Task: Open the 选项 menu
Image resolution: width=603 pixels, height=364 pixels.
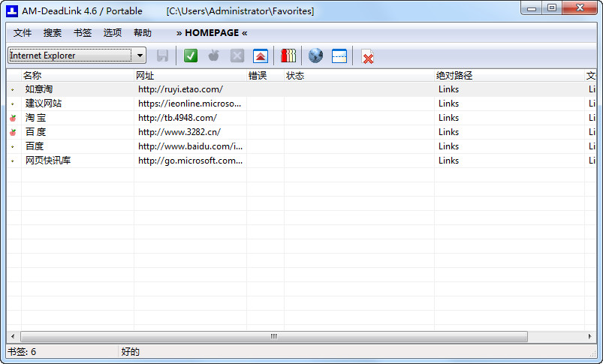Action: pos(113,33)
